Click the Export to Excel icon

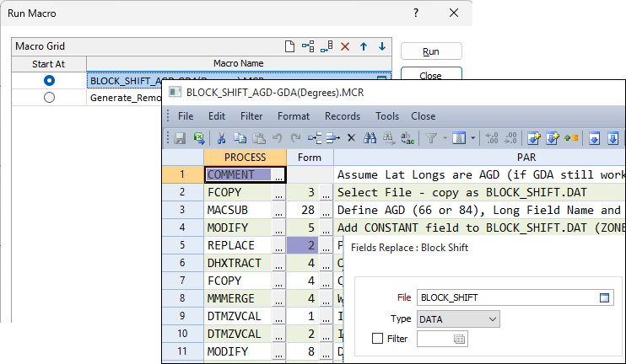(x=199, y=138)
